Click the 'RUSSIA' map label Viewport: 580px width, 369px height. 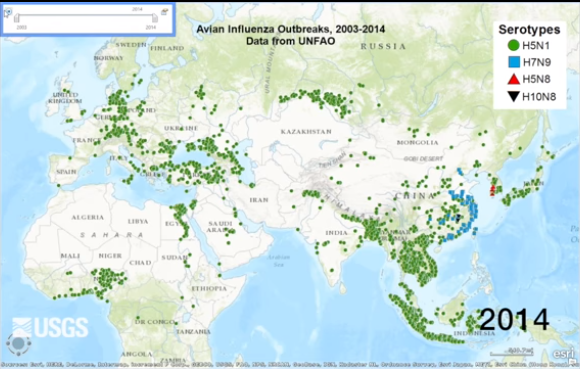tap(383, 47)
